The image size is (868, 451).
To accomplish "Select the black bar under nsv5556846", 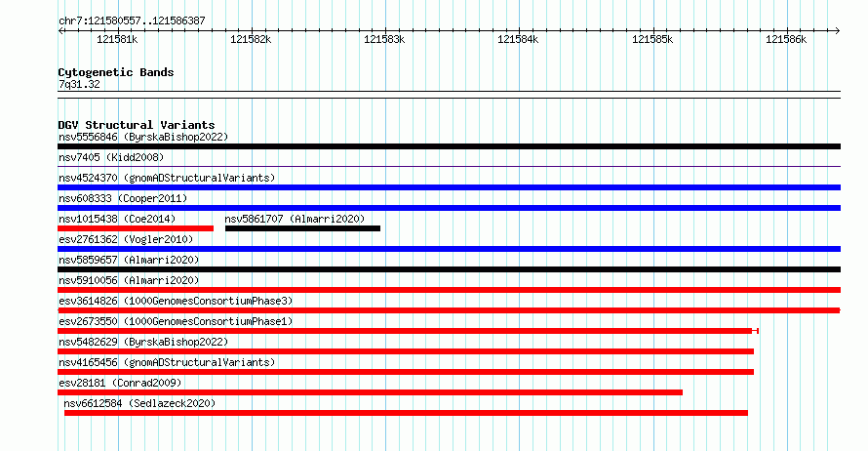I will [449, 146].
